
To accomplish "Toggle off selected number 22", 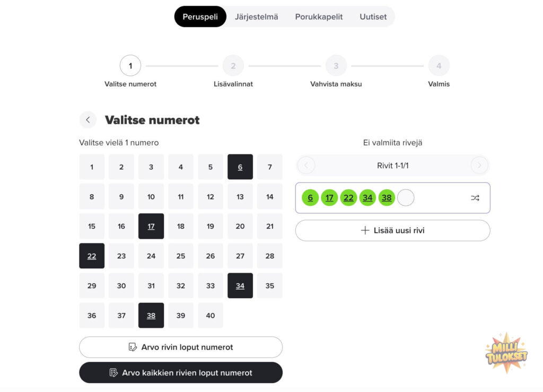I will 91,256.
